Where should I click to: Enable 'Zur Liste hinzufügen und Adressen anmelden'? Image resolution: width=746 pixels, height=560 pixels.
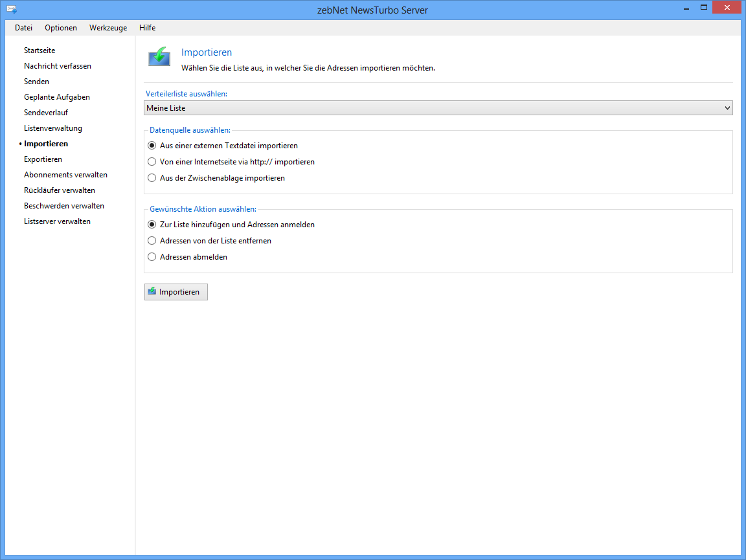tap(152, 225)
